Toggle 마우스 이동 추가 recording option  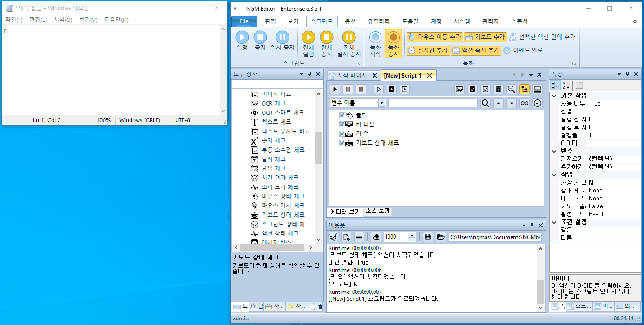pos(434,37)
